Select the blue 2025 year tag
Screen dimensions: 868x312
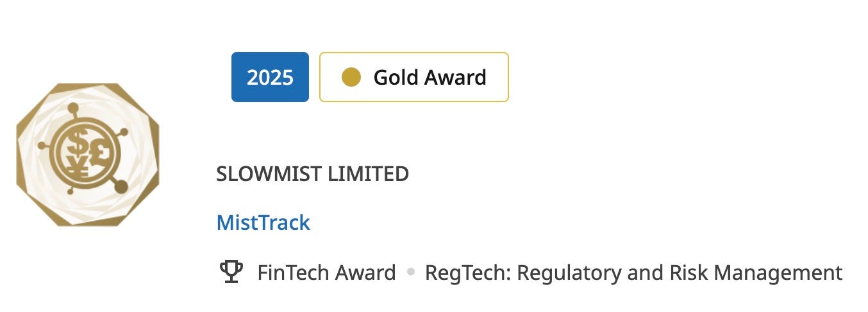270,77
